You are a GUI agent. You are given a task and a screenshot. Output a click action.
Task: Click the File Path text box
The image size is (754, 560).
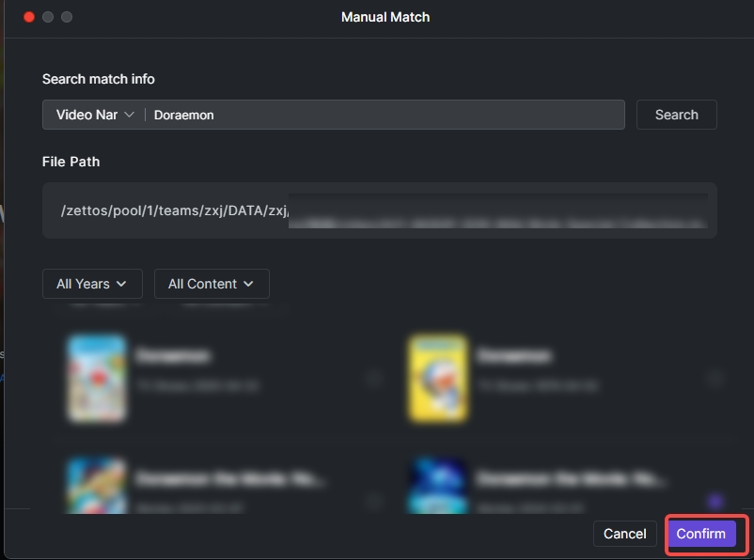379,210
